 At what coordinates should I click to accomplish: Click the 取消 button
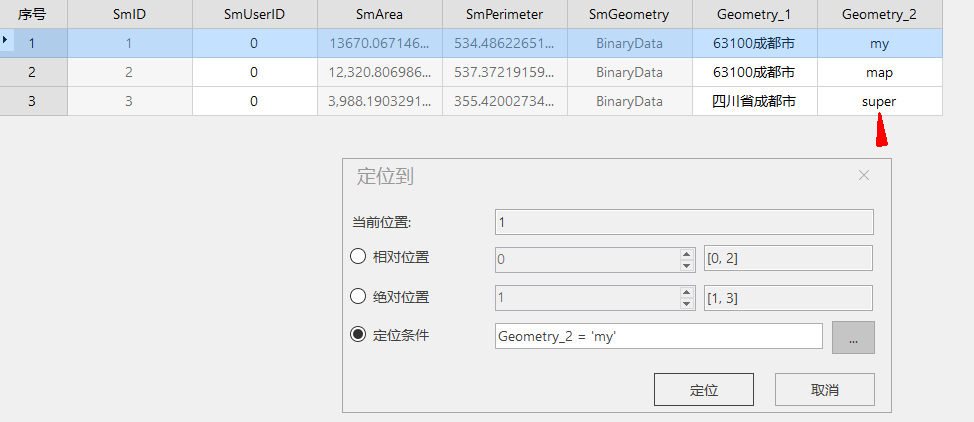825,390
